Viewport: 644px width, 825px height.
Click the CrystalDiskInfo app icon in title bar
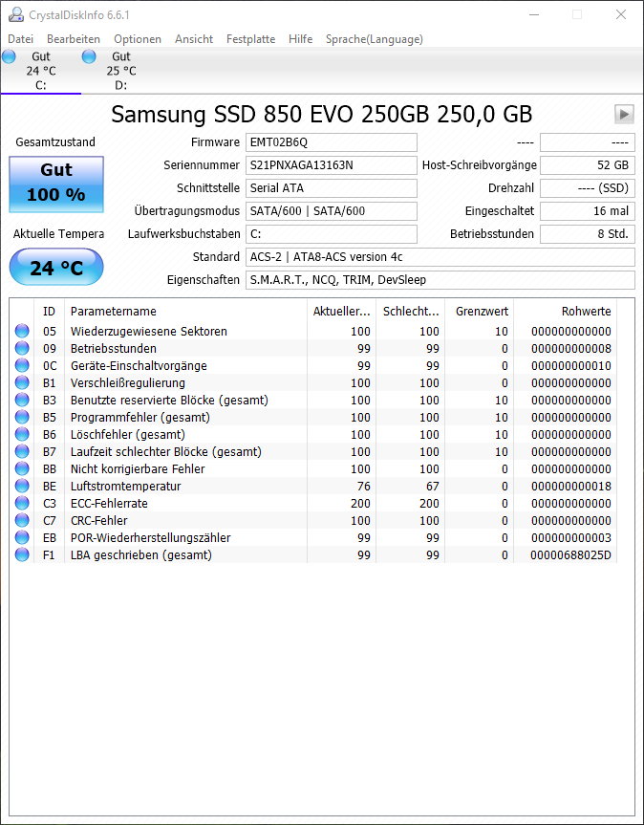(16, 14)
